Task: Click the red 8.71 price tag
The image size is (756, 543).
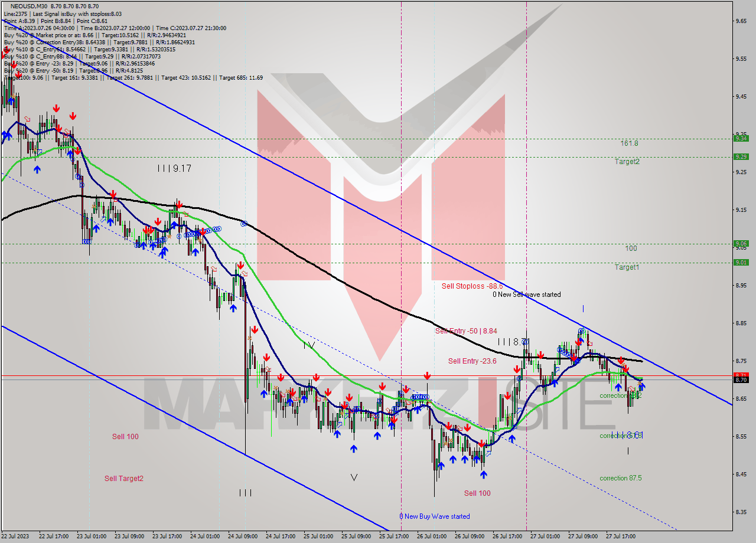Action: [741, 375]
